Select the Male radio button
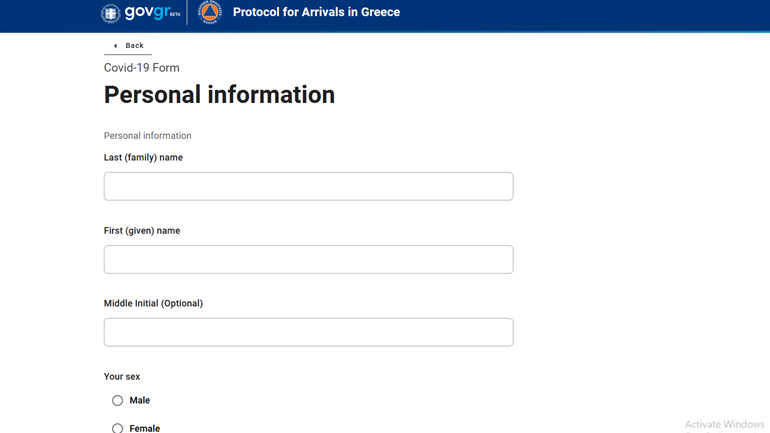Image resolution: width=770 pixels, height=433 pixels. click(x=118, y=400)
